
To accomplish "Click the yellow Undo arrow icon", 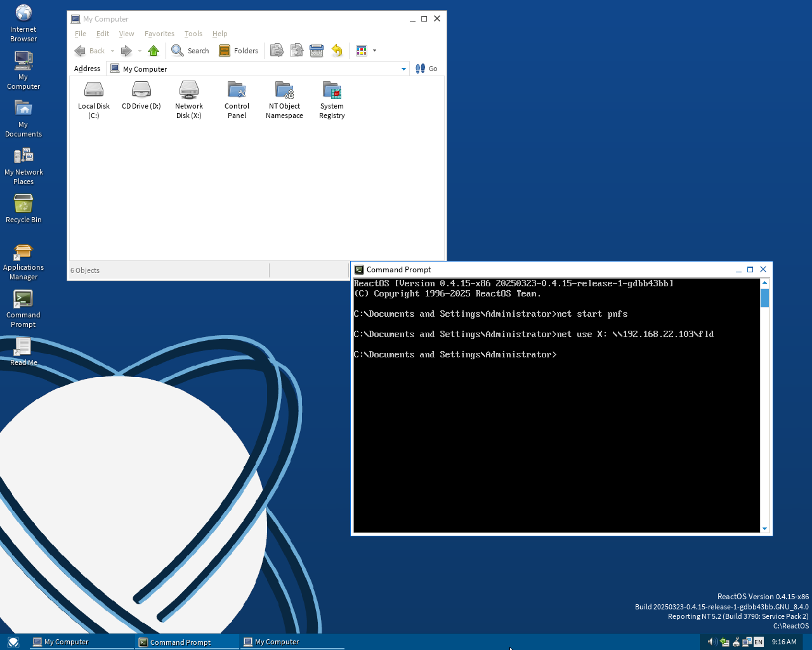I will click(337, 51).
